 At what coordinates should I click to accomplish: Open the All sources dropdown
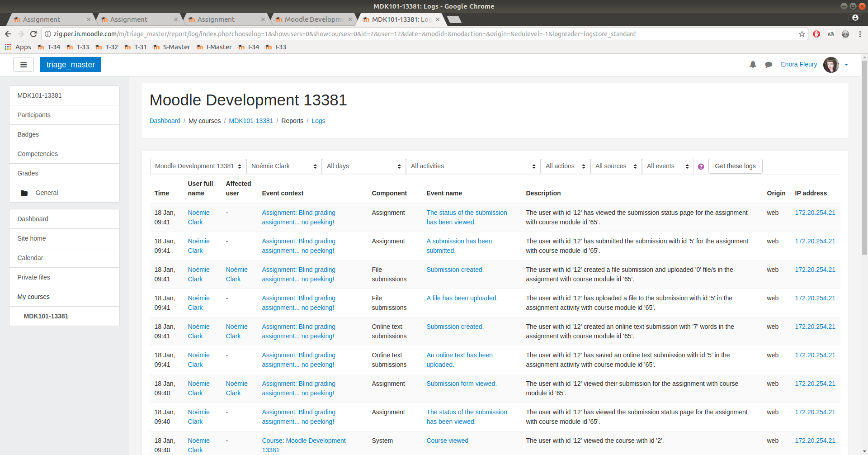616,166
